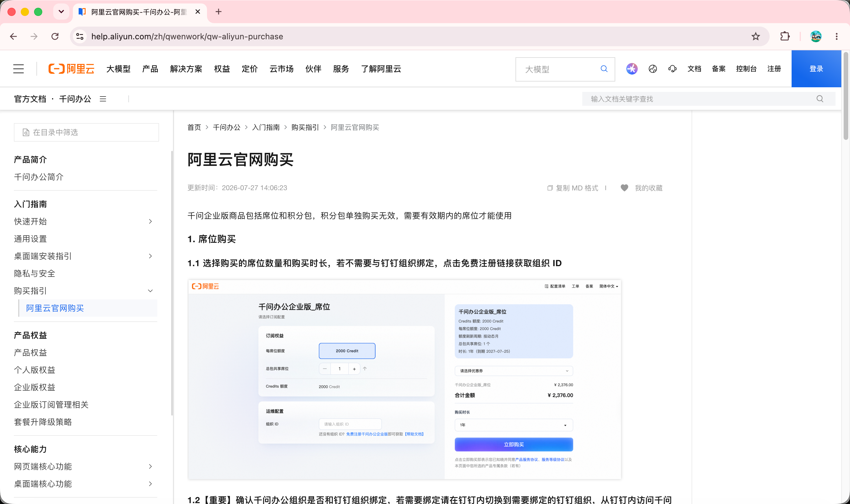This screenshot has height=504, width=850.
Task: Reload the page
Action: click(x=55, y=36)
